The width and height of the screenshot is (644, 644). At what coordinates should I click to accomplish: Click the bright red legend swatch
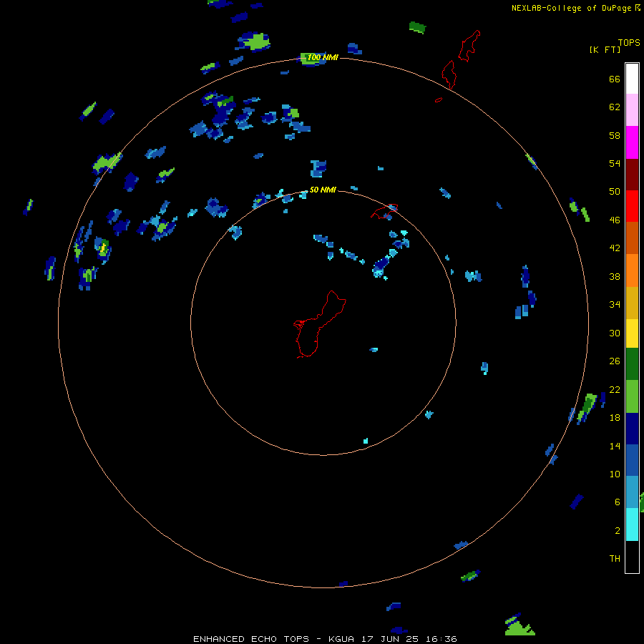pyautogui.click(x=632, y=206)
